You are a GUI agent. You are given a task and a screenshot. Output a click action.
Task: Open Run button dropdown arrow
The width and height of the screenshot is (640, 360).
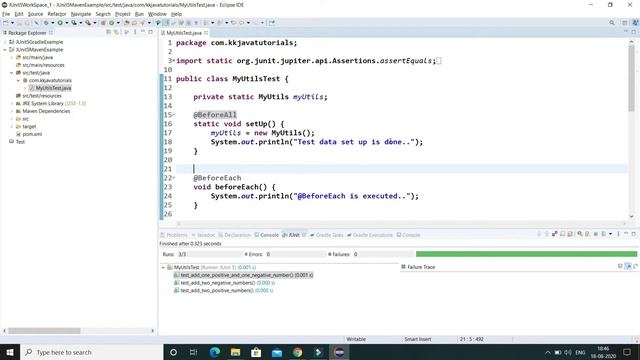pos(67,23)
